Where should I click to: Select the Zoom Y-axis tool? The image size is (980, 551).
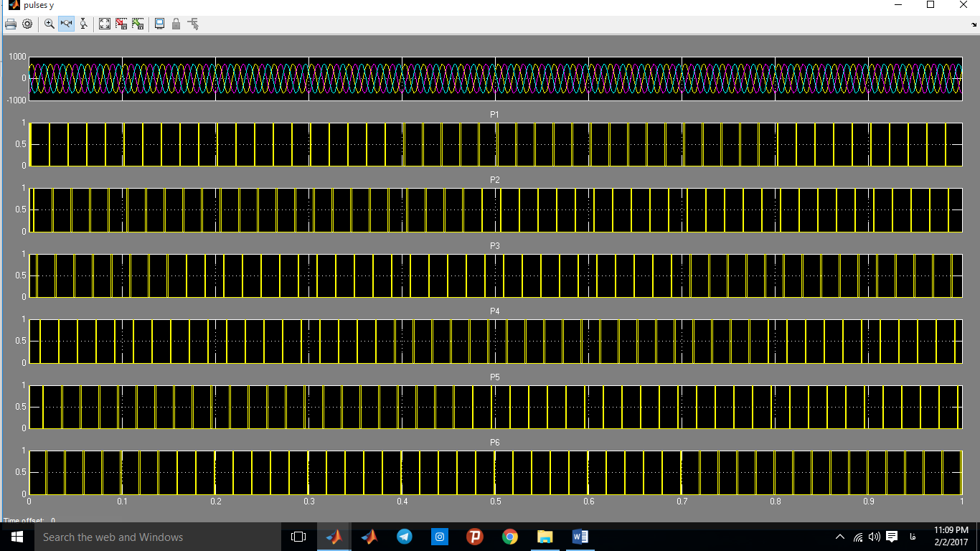point(83,24)
